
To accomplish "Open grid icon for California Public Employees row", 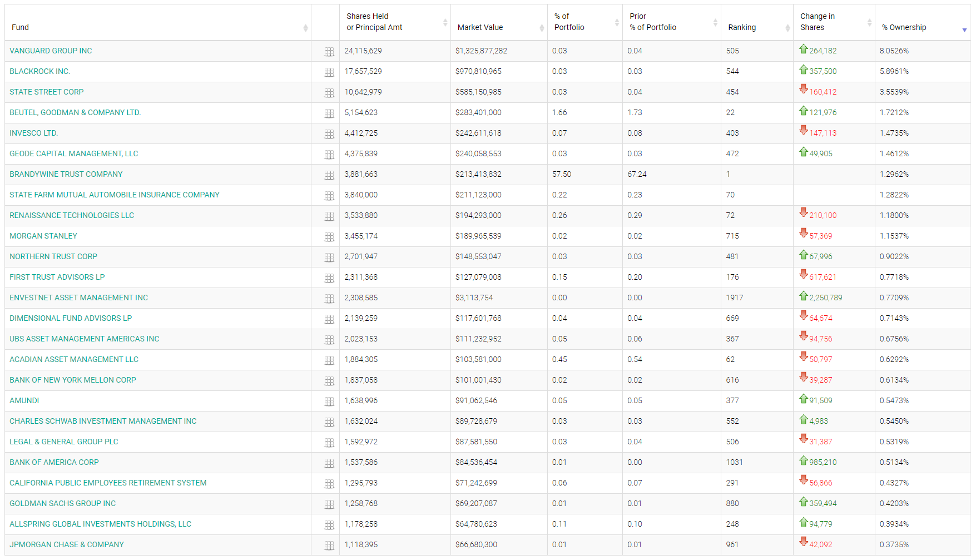I will coord(329,484).
